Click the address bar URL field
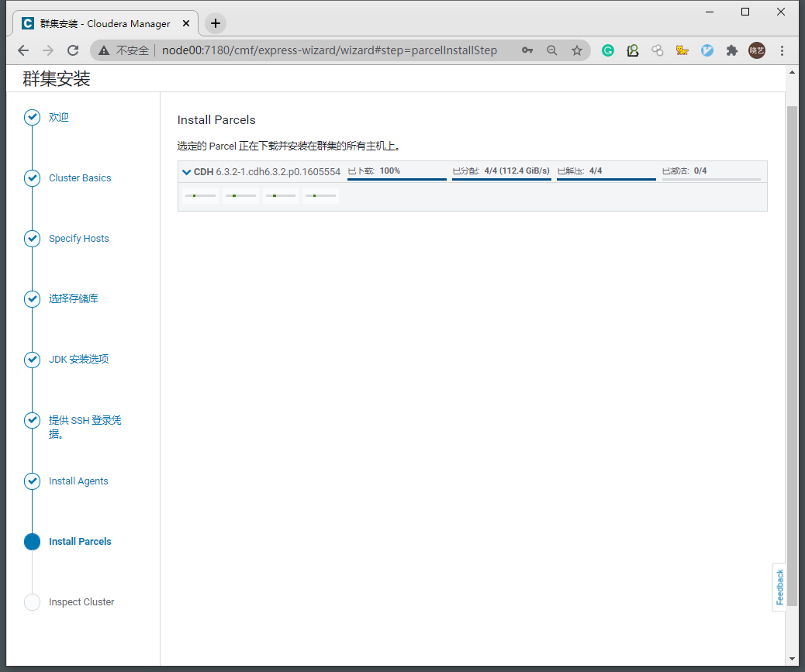The height and width of the screenshot is (672, 805). (x=329, y=50)
